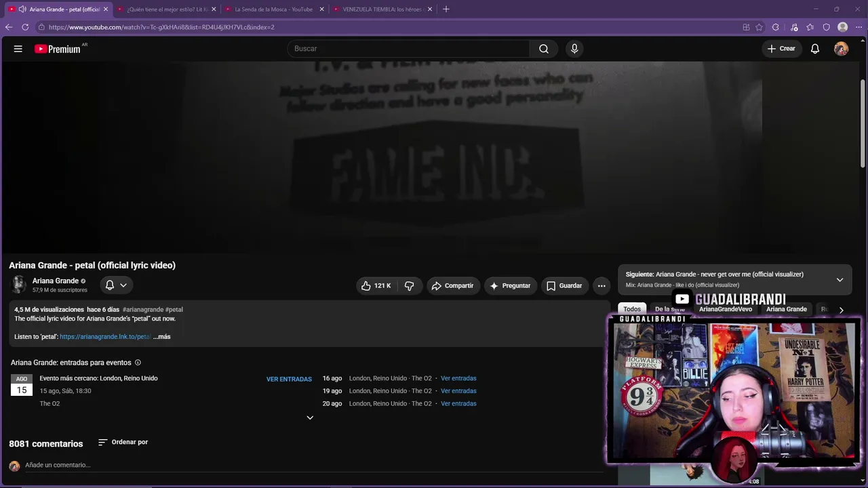Click the Preguntar button

click(511, 286)
